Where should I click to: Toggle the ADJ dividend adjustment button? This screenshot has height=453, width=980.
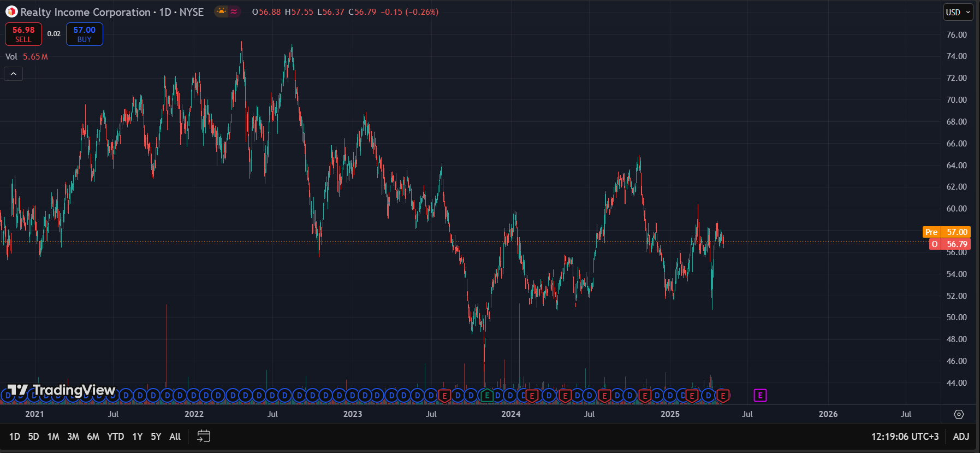pyautogui.click(x=961, y=437)
